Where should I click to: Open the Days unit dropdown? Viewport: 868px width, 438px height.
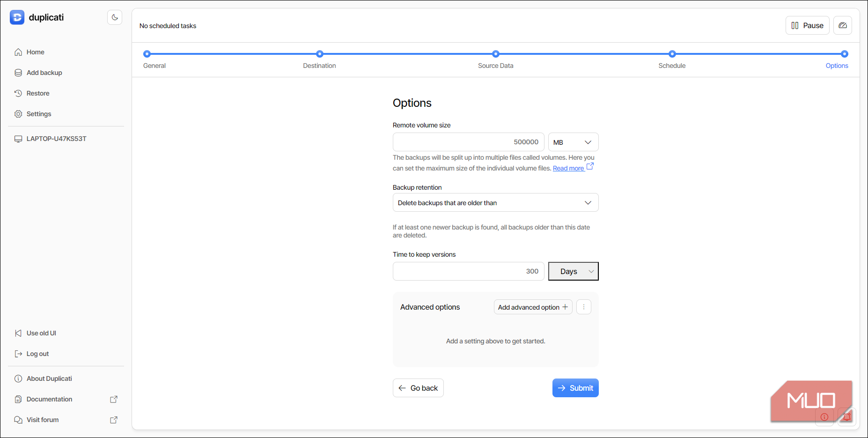point(574,271)
